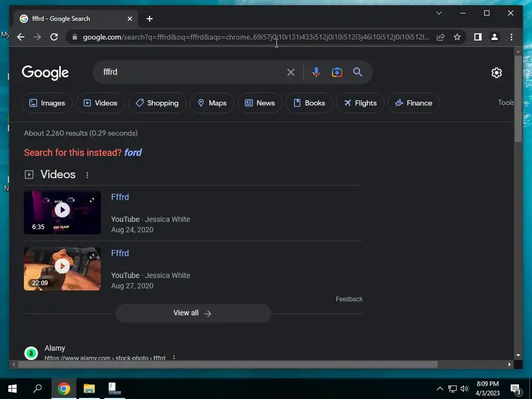Open Windows notification center

point(515,389)
